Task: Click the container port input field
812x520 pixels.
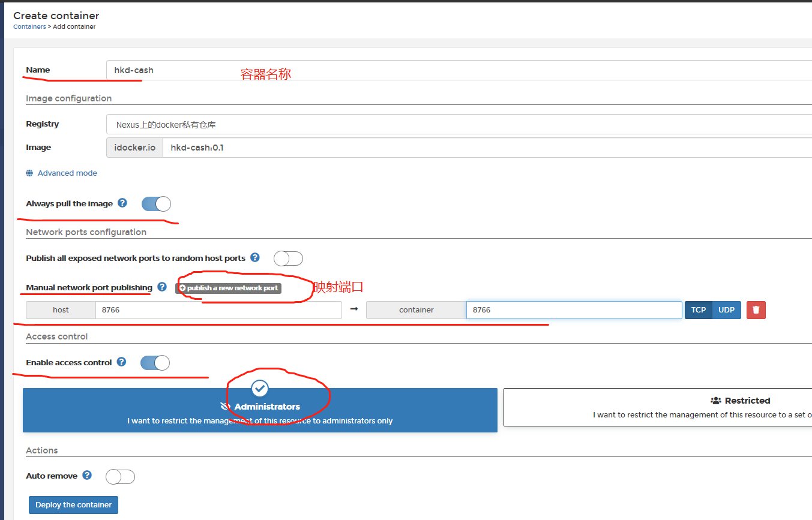Action: pos(574,310)
